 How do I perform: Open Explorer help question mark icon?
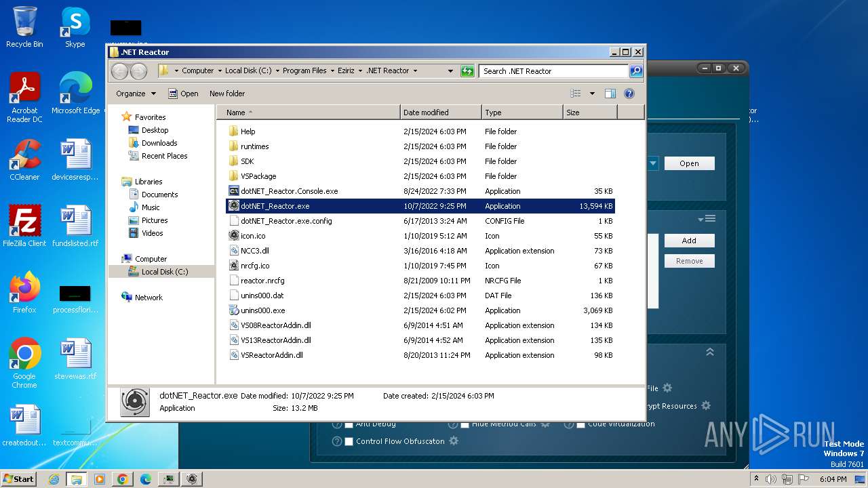629,94
